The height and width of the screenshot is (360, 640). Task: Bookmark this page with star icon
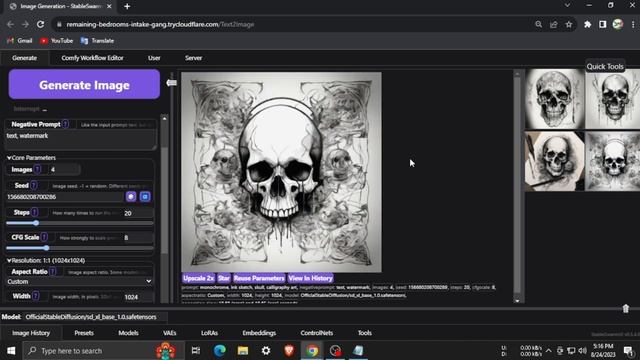tap(569, 24)
